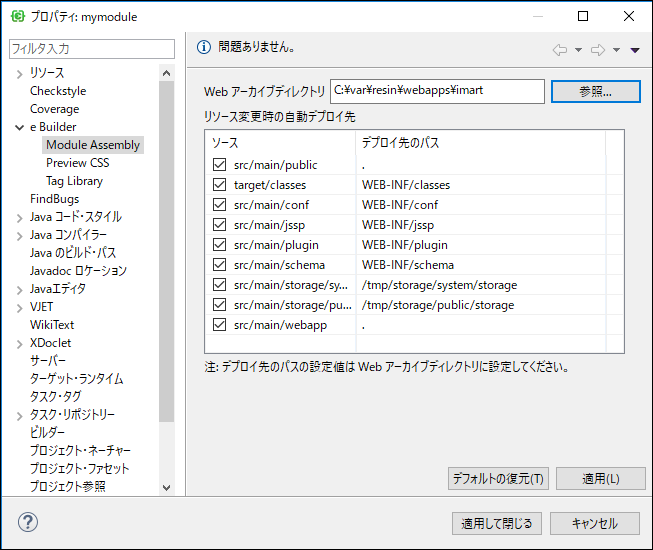Screen dimensions: 653x550
Task: Open the view menu triangle icon
Action: (635, 50)
